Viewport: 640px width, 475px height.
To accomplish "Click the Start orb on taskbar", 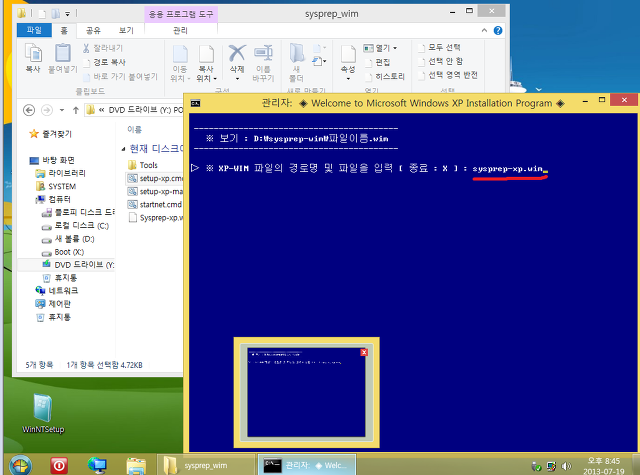I will tap(20, 465).
